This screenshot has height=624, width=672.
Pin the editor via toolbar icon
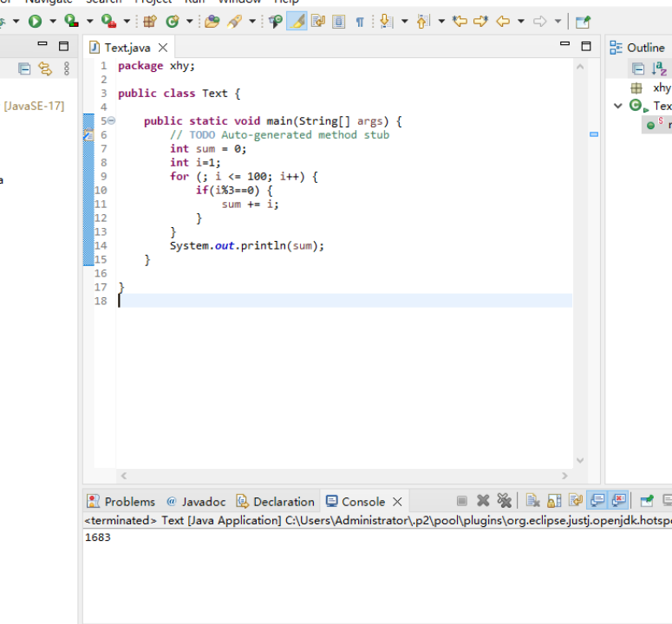click(x=583, y=22)
